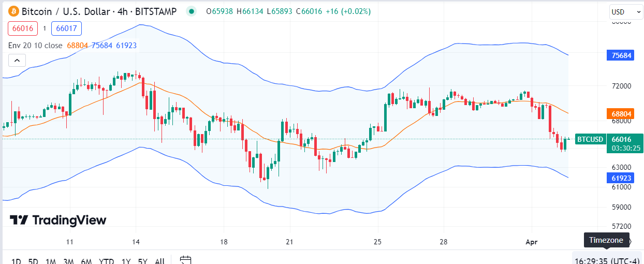Viewport: 644px width, 264px height.
Task: Switch to the YTD time range
Action: point(107,261)
